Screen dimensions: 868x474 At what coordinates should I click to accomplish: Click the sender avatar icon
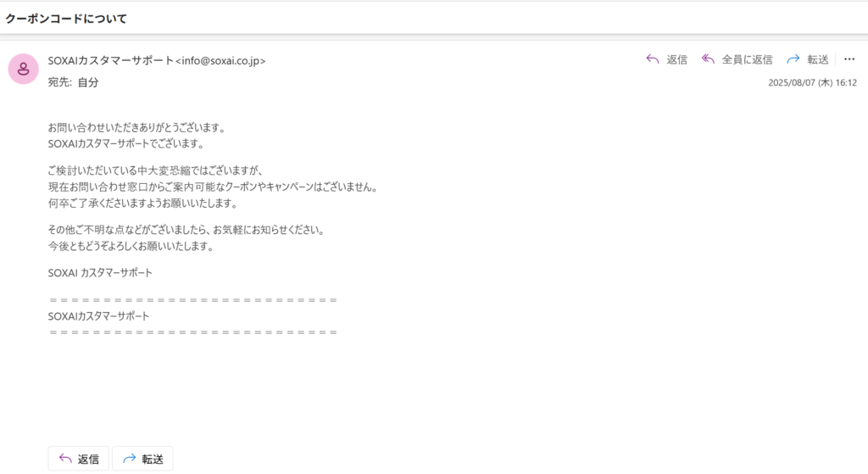23,70
